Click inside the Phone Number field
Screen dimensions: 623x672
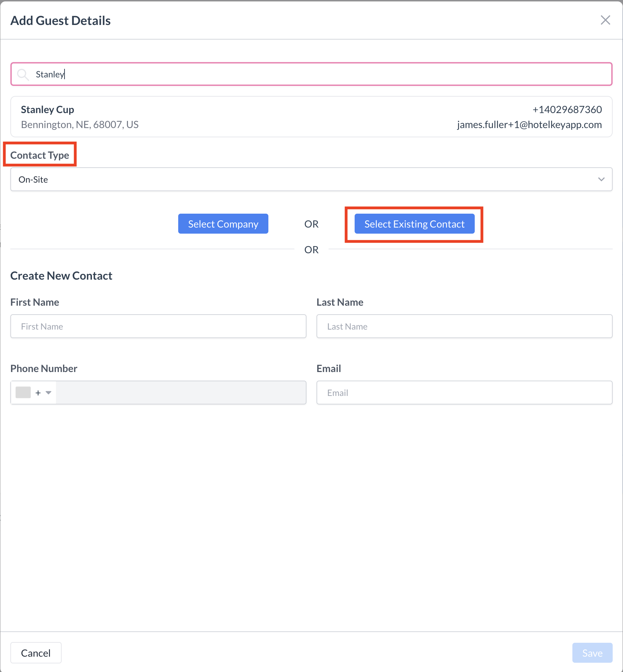pos(181,393)
